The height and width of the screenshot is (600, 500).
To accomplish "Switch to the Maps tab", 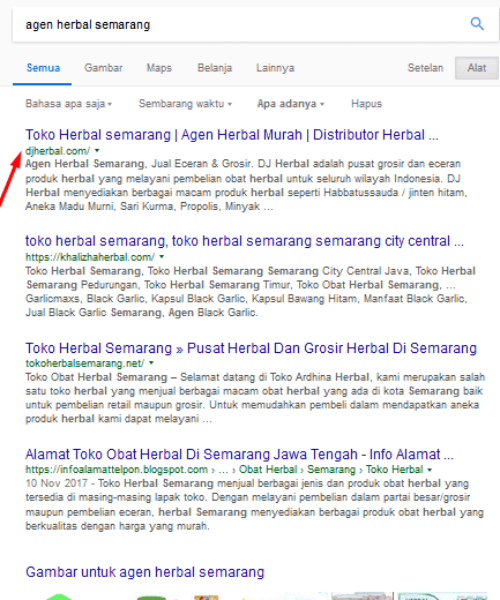I will [x=159, y=68].
